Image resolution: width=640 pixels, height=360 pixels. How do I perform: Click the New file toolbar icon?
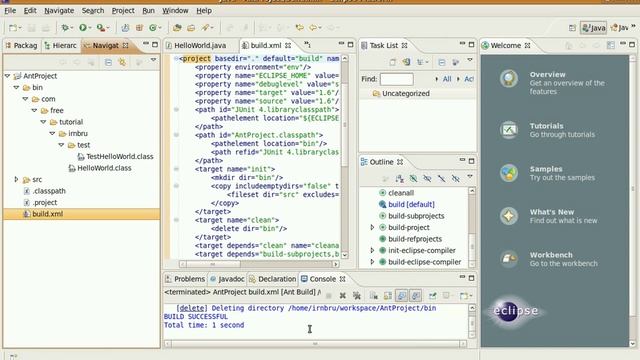coord(13,28)
